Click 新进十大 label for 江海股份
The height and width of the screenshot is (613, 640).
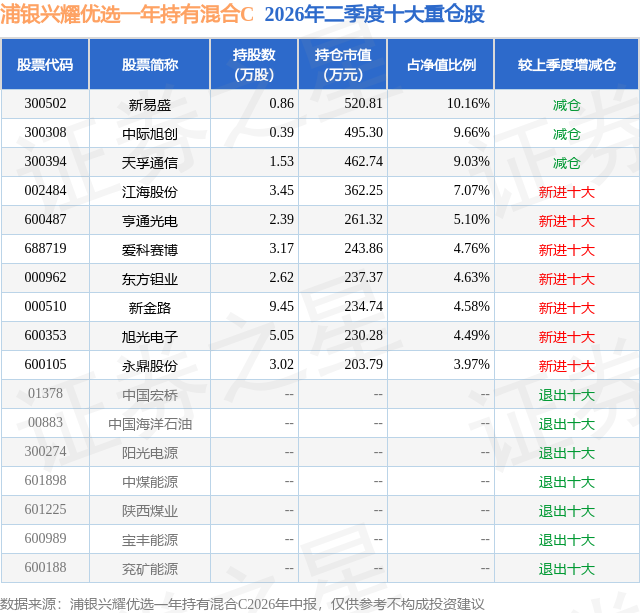pyautogui.click(x=567, y=192)
